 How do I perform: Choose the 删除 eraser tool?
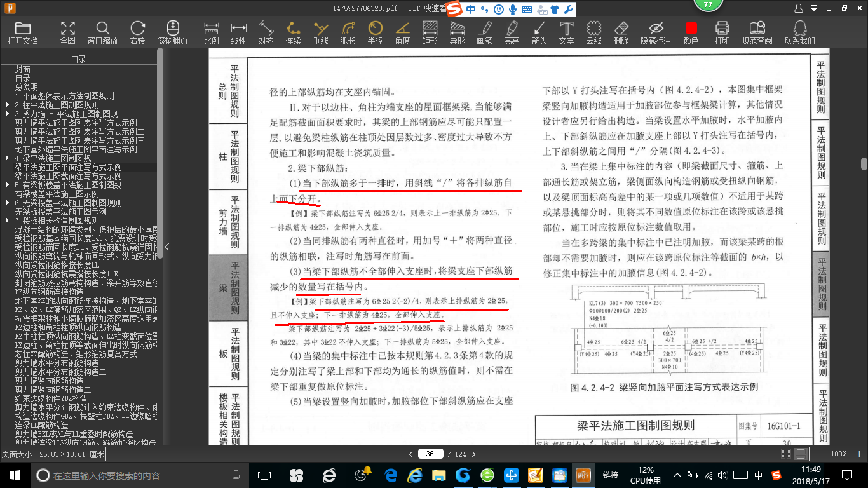(x=621, y=32)
